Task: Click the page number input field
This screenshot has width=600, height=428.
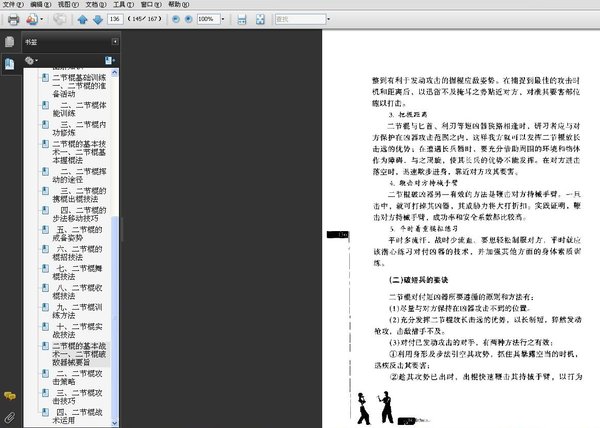Action: (115, 19)
